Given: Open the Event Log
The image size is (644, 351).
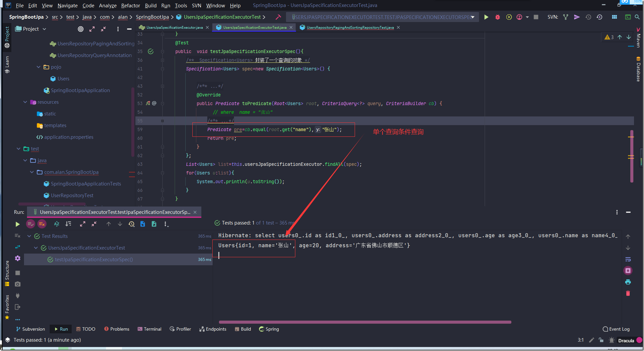Looking at the screenshot, I should [616, 329].
